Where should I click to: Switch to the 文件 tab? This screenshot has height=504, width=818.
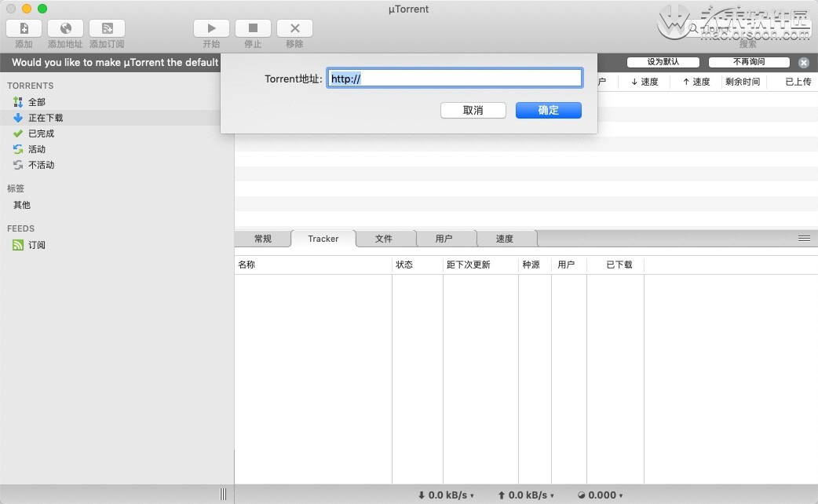tap(383, 239)
